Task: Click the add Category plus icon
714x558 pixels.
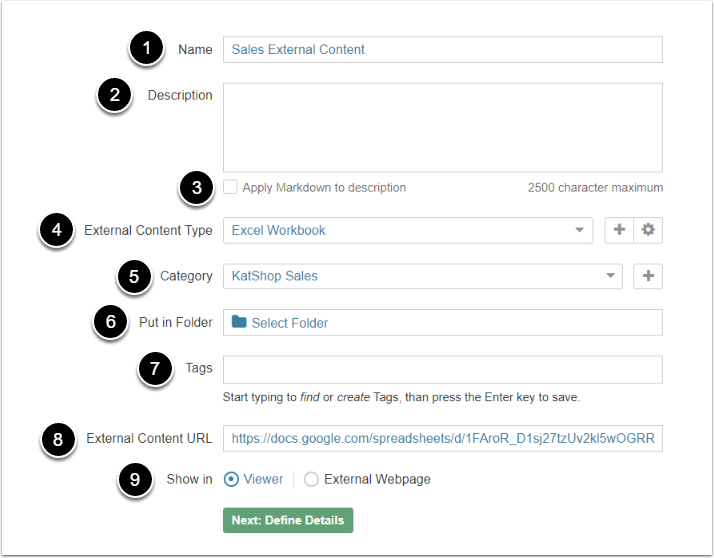Action: coord(648,276)
